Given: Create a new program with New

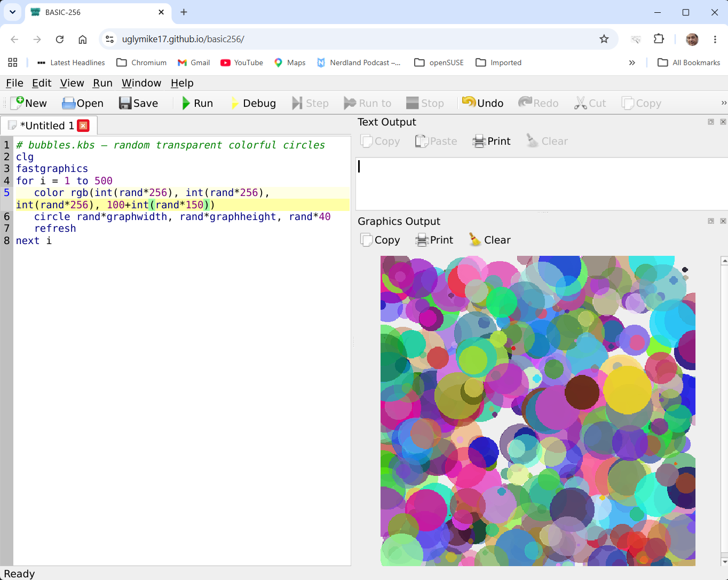Looking at the screenshot, I should 29,103.
